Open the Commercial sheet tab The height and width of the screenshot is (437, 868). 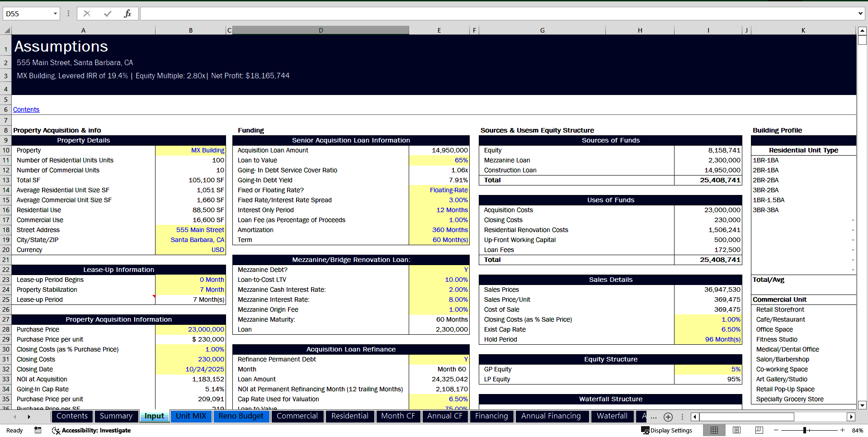tap(297, 416)
